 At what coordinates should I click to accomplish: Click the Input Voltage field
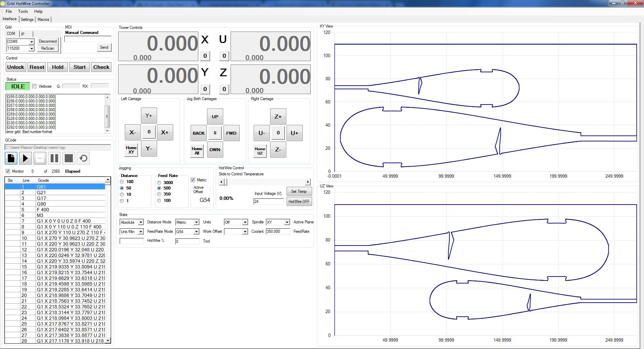tap(268, 201)
